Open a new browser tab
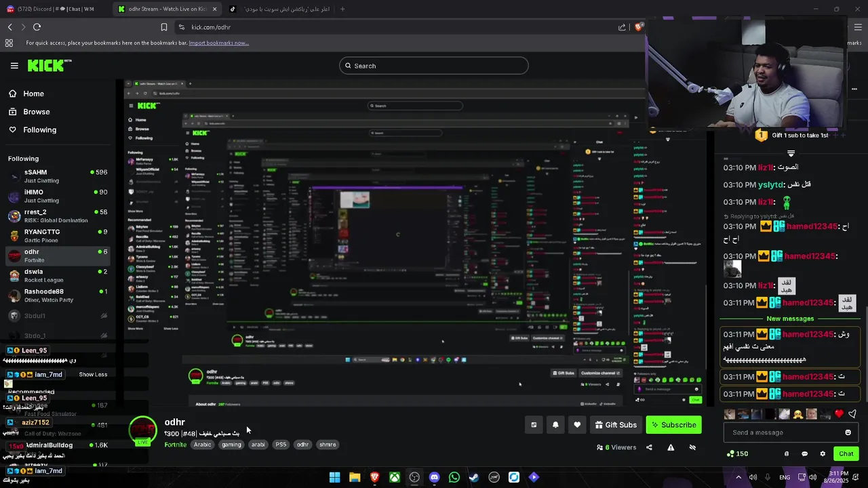This screenshot has height=488, width=868. (342, 9)
